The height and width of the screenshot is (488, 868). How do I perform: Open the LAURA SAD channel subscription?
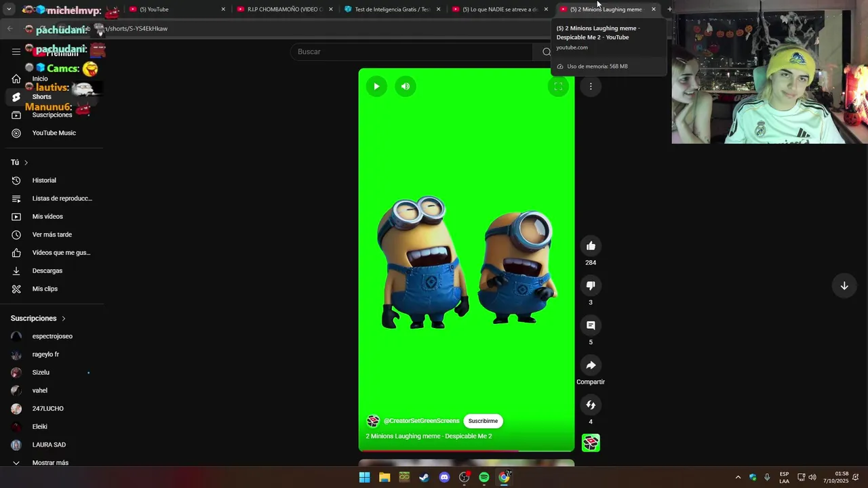(x=52, y=445)
